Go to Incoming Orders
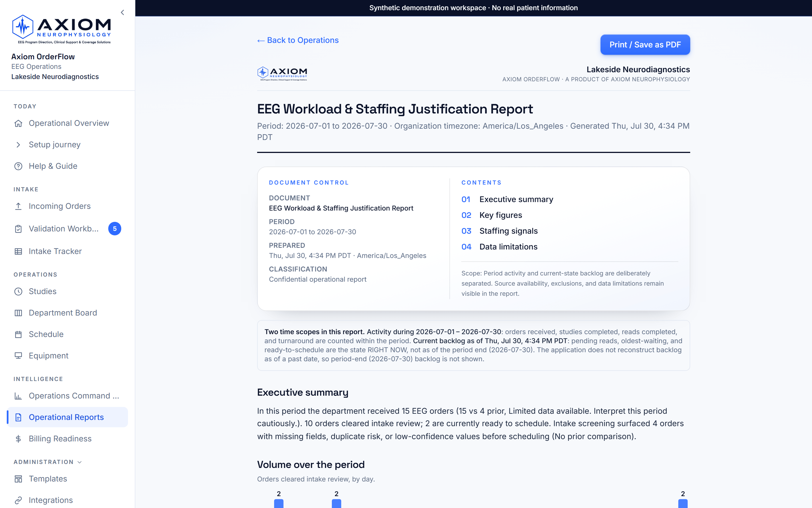The height and width of the screenshot is (508, 812). 67,206
